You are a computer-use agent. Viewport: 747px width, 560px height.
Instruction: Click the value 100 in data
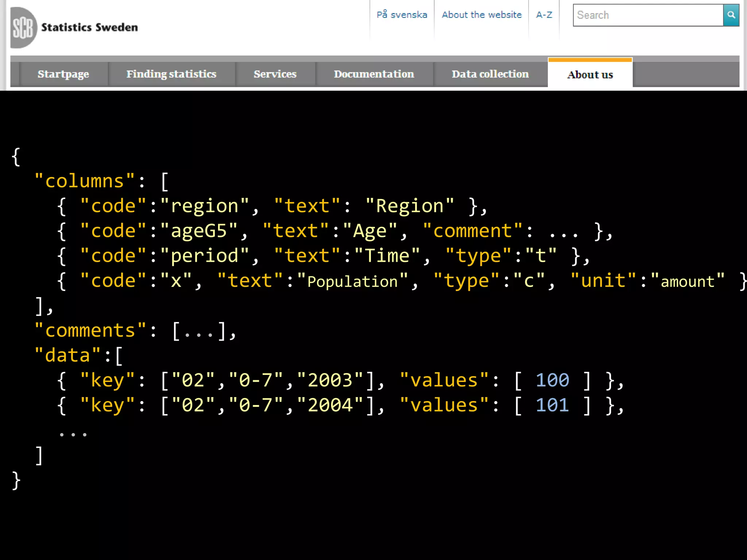552,380
